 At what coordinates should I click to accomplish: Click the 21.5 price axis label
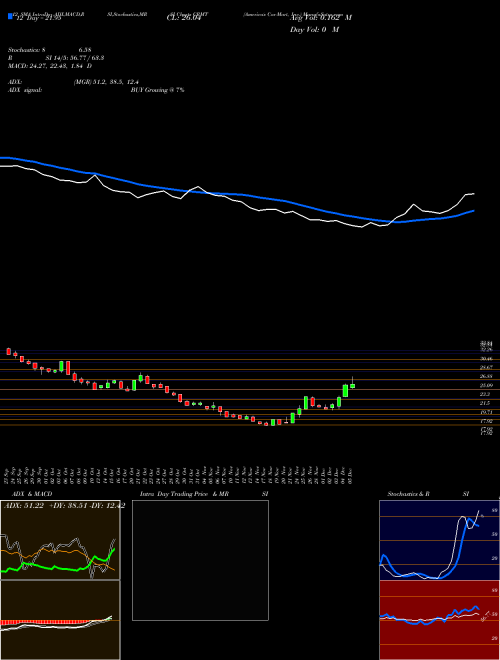click(485, 403)
